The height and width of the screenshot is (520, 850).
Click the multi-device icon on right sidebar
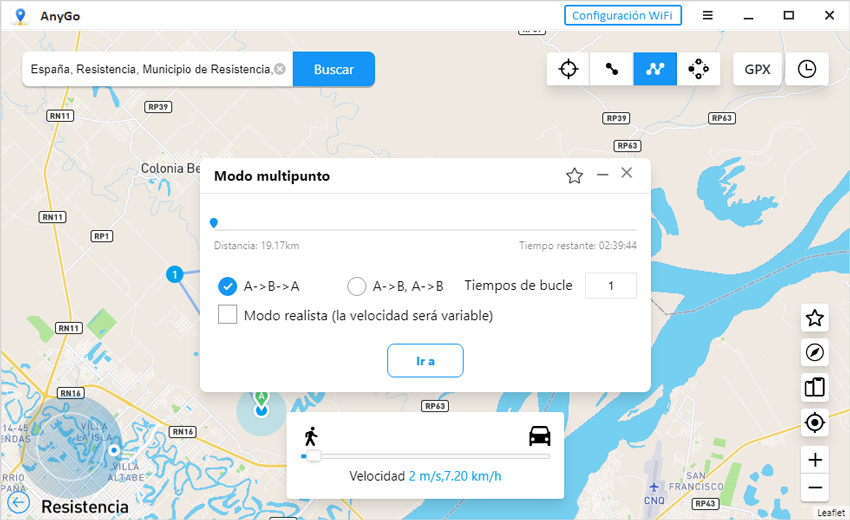815,387
